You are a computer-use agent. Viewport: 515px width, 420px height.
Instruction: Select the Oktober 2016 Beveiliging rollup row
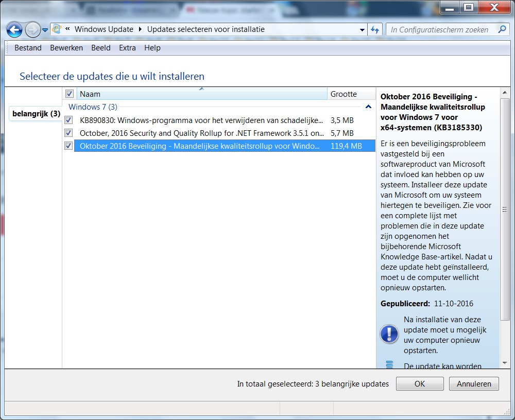click(225, 146)
